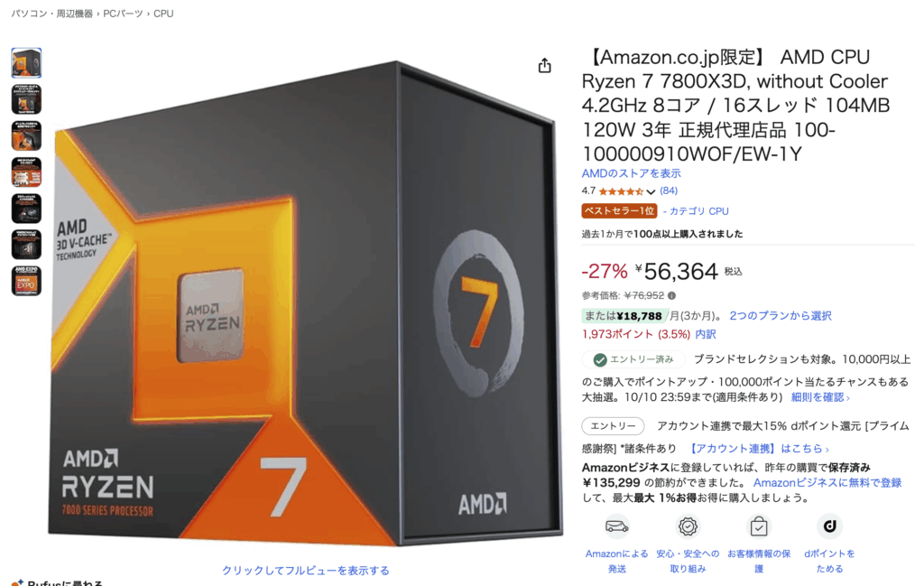This screenshot has height=586, width=924.
Task: Expand the star rating dropdown arrow next to 4.7
Action: (651, 191)
